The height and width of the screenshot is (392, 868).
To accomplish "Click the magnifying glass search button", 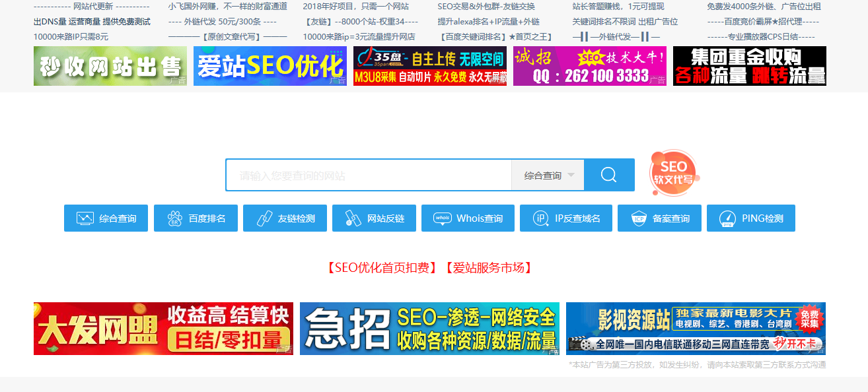I will [609, 175].
